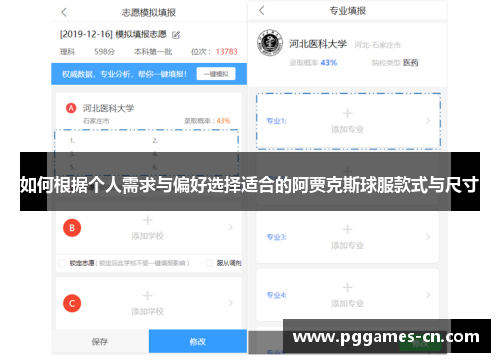Go back from 专业填报 screen
The width and height of the screenshot is (500, 362).
point(262,11)
